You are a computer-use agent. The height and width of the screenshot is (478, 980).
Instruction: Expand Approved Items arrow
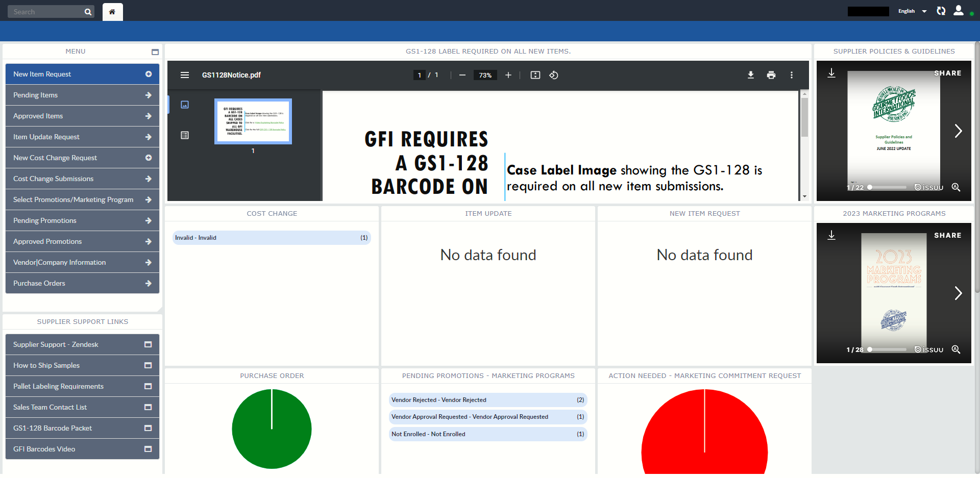[x=149, y=116]
